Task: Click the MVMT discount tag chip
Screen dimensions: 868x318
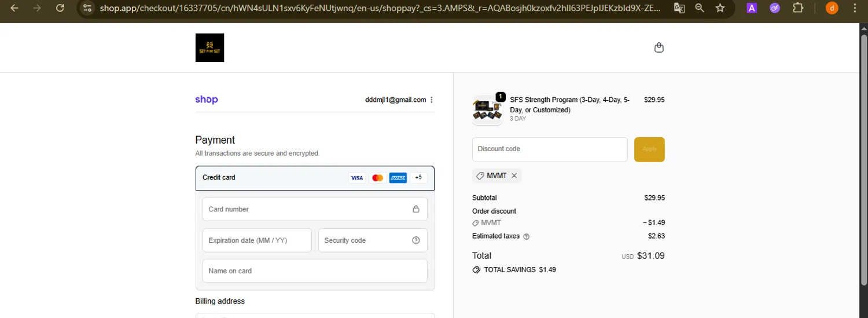Action: point(496,176)
